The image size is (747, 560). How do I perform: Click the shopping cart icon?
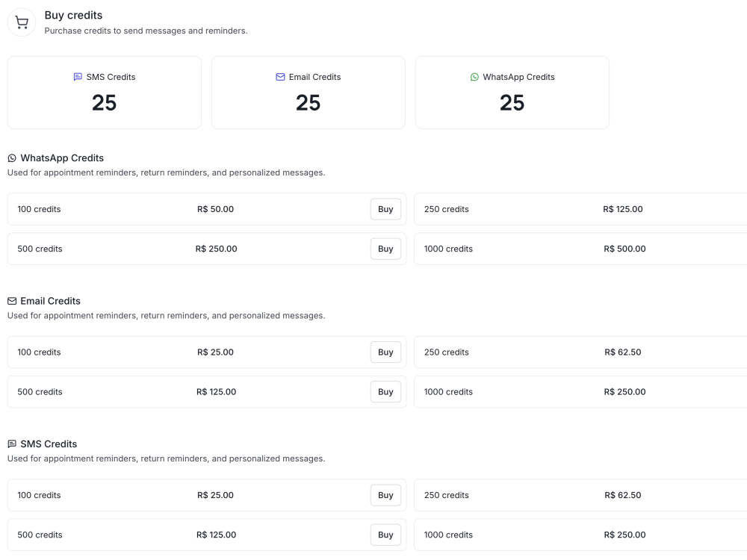click(22, 22)
